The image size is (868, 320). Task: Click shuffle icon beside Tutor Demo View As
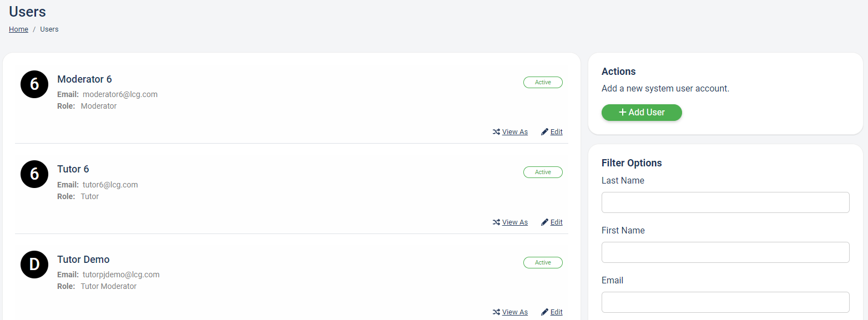(x=496, y=312)
